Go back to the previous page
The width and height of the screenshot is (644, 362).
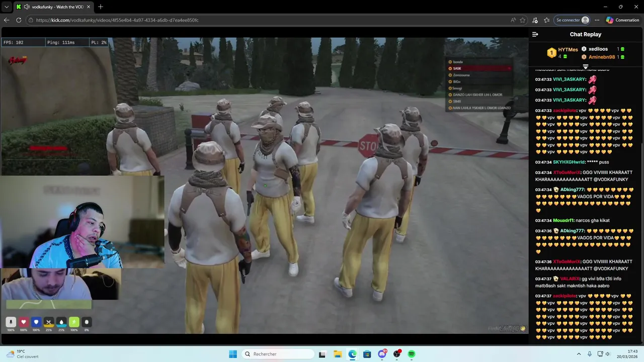tap(7, 20)
